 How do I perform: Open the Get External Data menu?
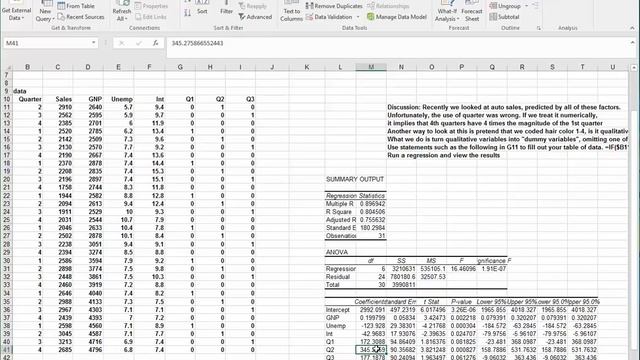click(16, 11)
